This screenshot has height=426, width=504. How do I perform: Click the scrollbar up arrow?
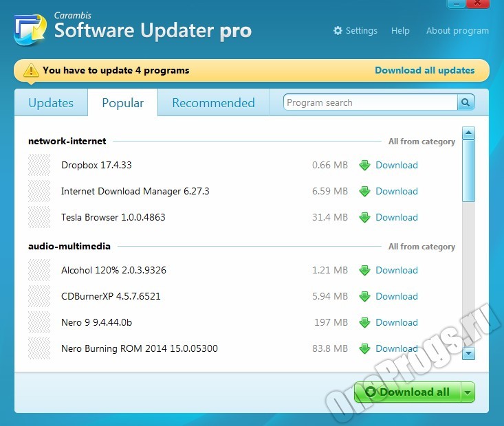[468, 133]
